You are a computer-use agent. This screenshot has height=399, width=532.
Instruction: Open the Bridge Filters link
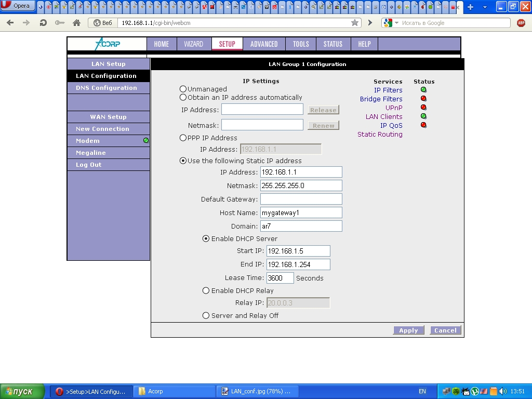tap(381, 99)
